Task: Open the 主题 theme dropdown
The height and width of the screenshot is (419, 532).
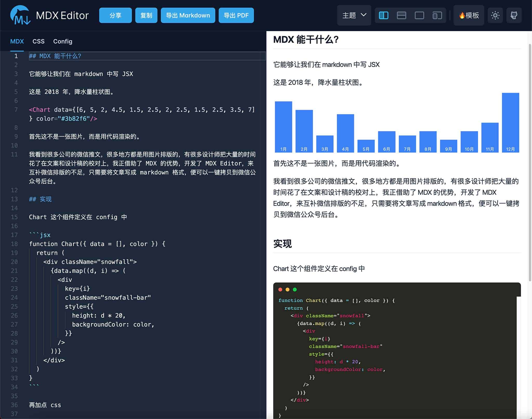Action: pyautogui.click(x=354, y=15)
